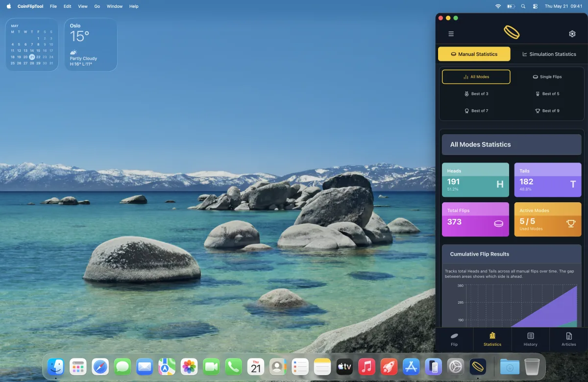Open the View menu
Viewport: 588px width, 382px height.
(x=83, y=6)
